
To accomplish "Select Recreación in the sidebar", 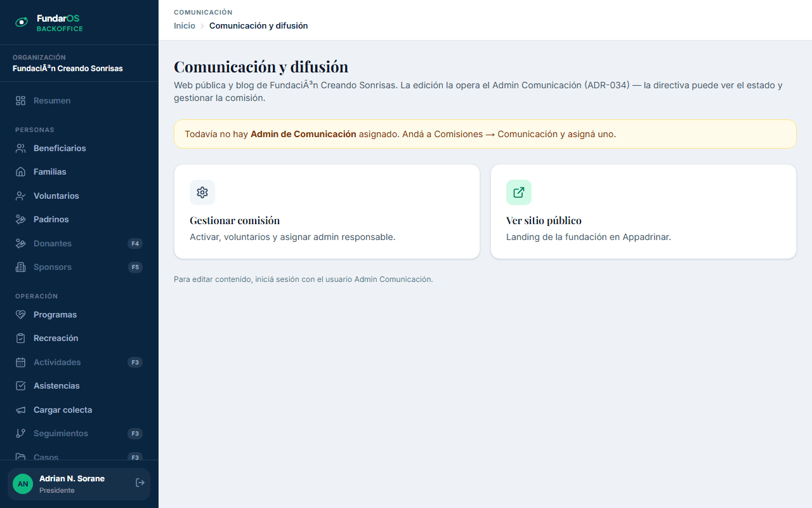I will [79, 338].
